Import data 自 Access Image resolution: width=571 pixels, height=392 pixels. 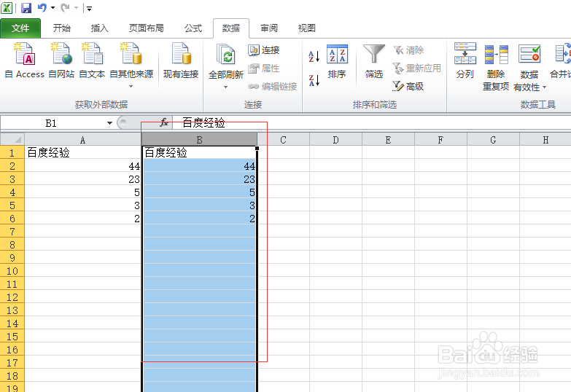click(24, 60)
